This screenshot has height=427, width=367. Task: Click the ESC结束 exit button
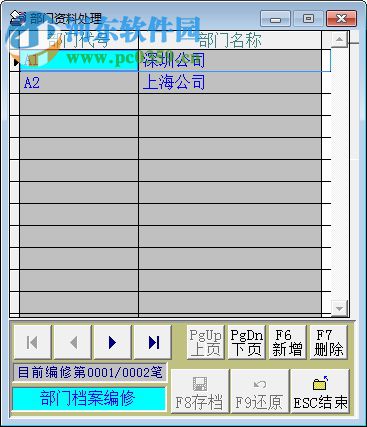[x=320, y=391]
